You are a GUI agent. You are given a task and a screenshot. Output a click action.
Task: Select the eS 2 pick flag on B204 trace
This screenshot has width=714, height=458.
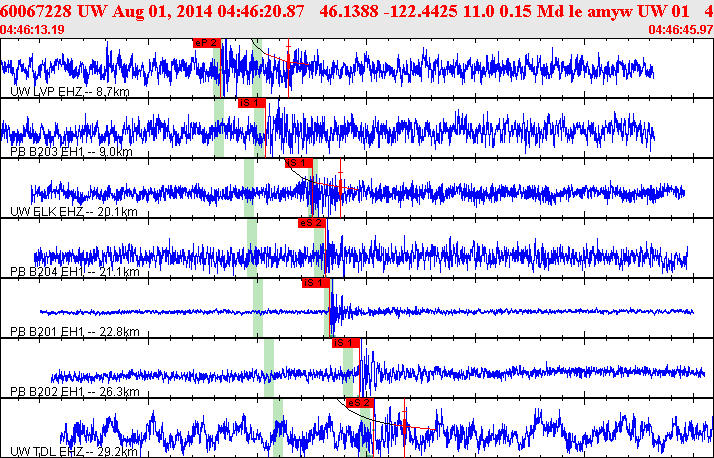tap(312, 223)
